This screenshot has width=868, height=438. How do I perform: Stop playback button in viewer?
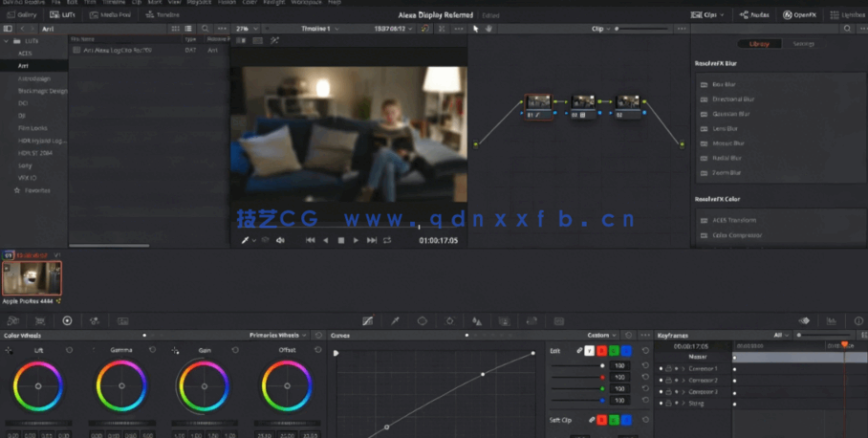coord(341,240)
